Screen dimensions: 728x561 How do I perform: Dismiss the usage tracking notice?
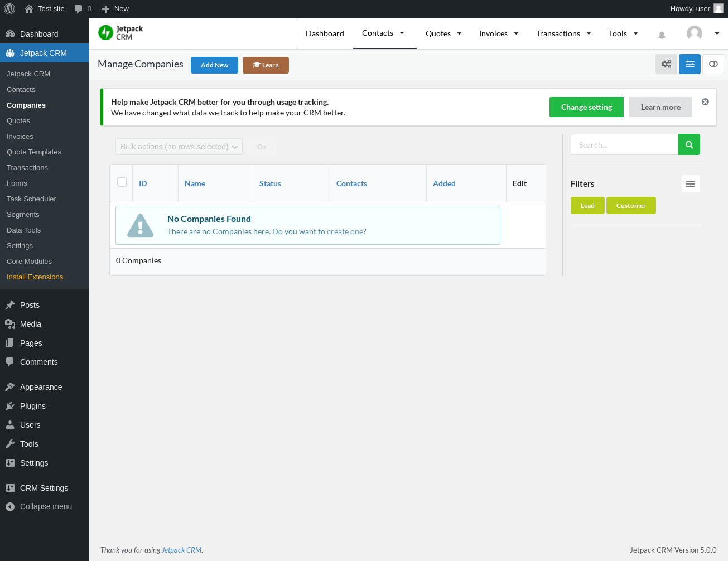coord(705,102)
